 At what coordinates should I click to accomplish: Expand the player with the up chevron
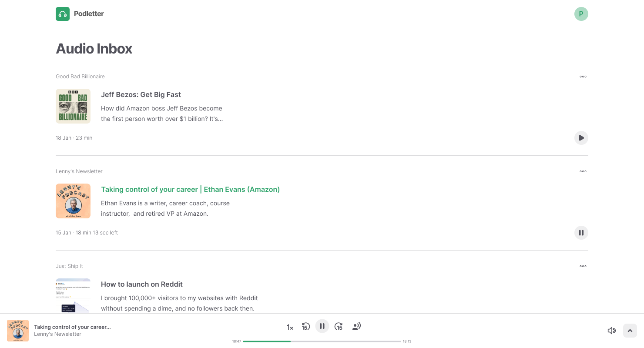click(x=630, y=331)
